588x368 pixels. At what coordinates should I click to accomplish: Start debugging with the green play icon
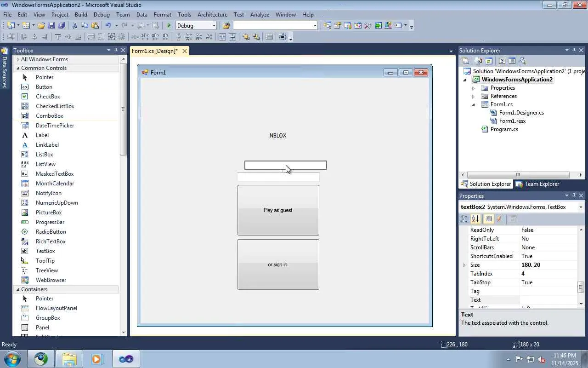[x=169, y=26]
